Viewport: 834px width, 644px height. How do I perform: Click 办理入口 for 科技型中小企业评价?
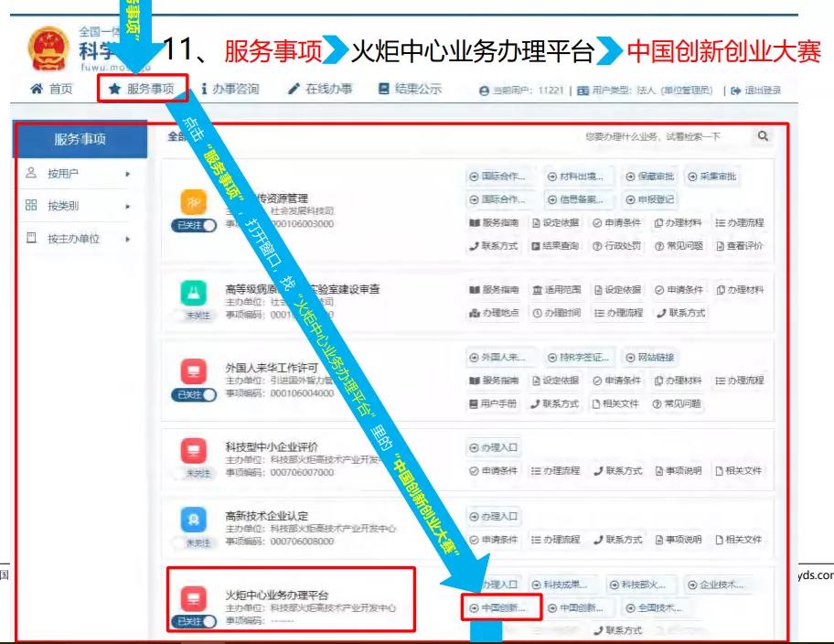tap(494, 447)
